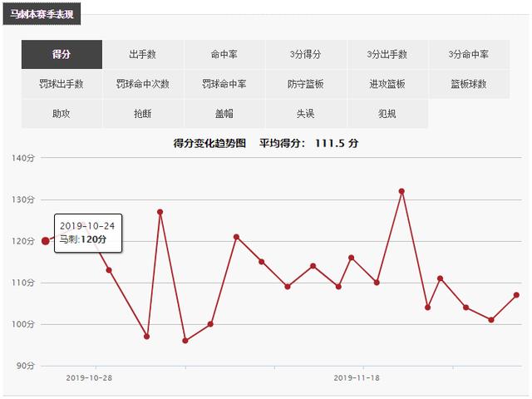Select the 进攻篮板 tab
Viewport: 532px width, 399px height.
coord(387,84)
